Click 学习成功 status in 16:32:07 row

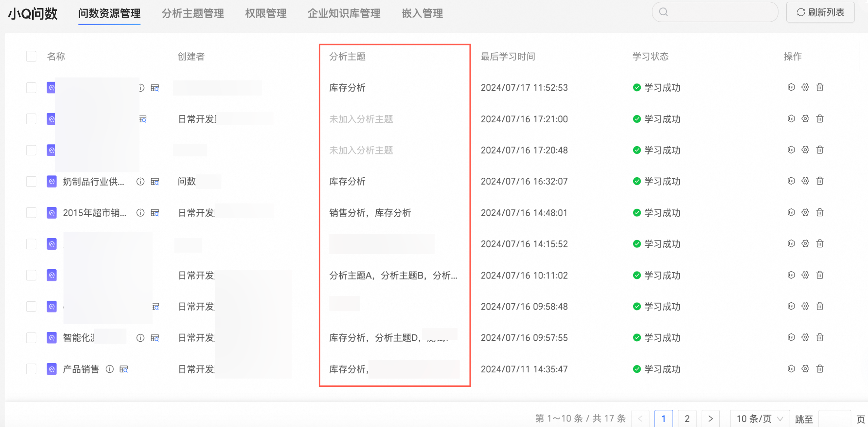pyautogui.click(x=657, y=181)
